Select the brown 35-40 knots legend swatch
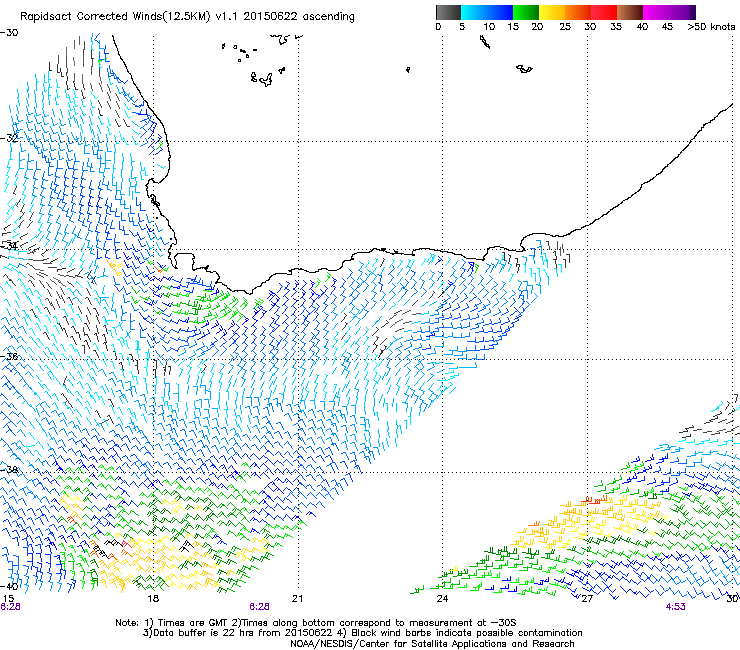The height and width of the screenshot is (650, 740). (630, 12)
